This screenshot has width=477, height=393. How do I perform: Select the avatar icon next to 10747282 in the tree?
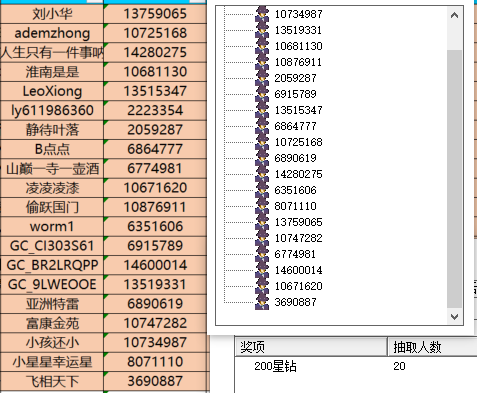pyautogui.click(x=262, y=238)
